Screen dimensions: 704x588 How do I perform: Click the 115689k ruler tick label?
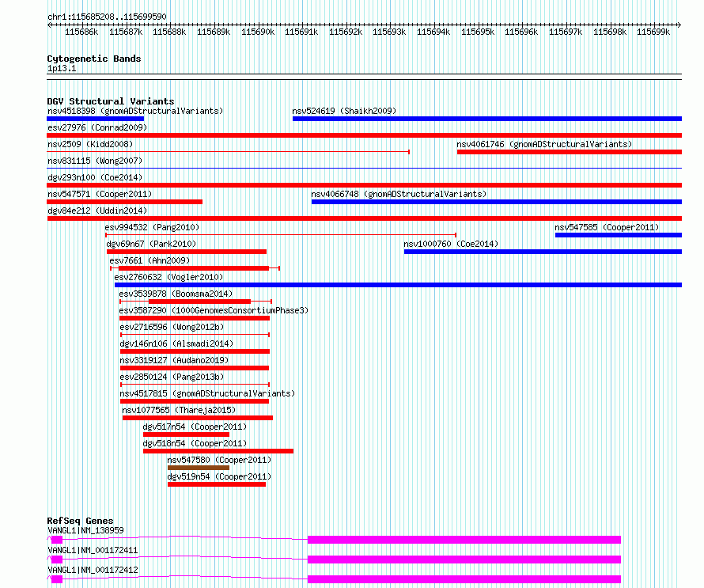coord(214,32)
